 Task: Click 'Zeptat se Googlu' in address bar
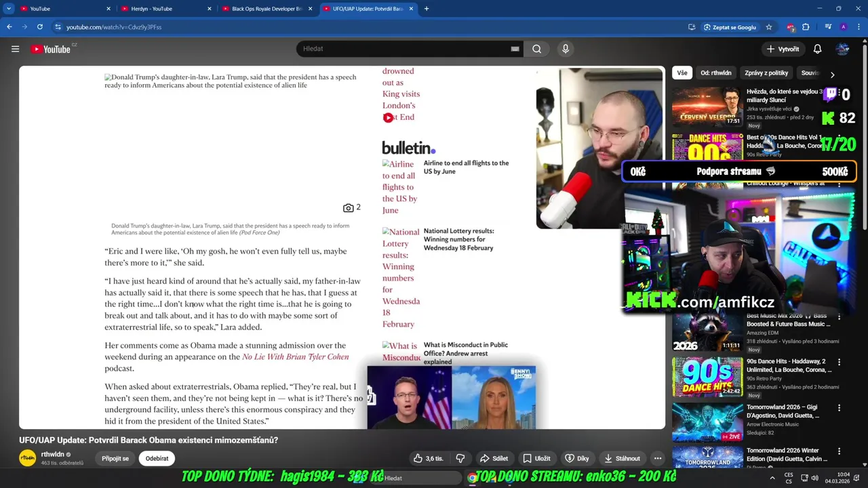729,27
